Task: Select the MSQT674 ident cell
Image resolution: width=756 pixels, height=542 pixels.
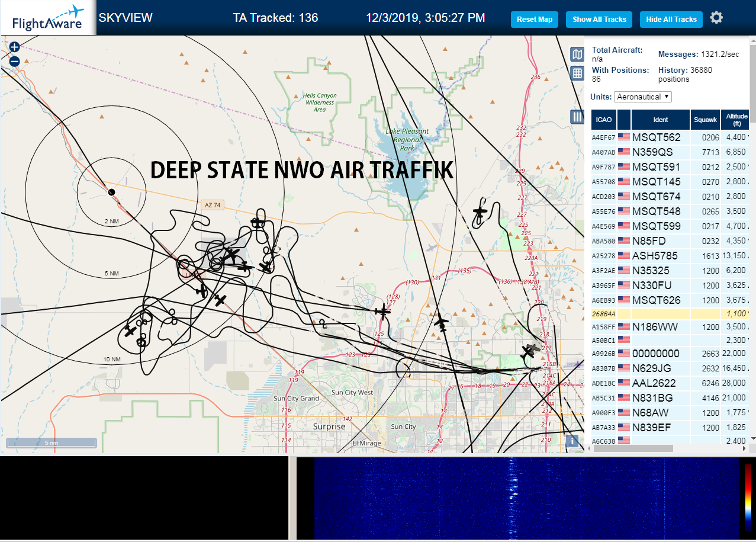Action: 661,197
